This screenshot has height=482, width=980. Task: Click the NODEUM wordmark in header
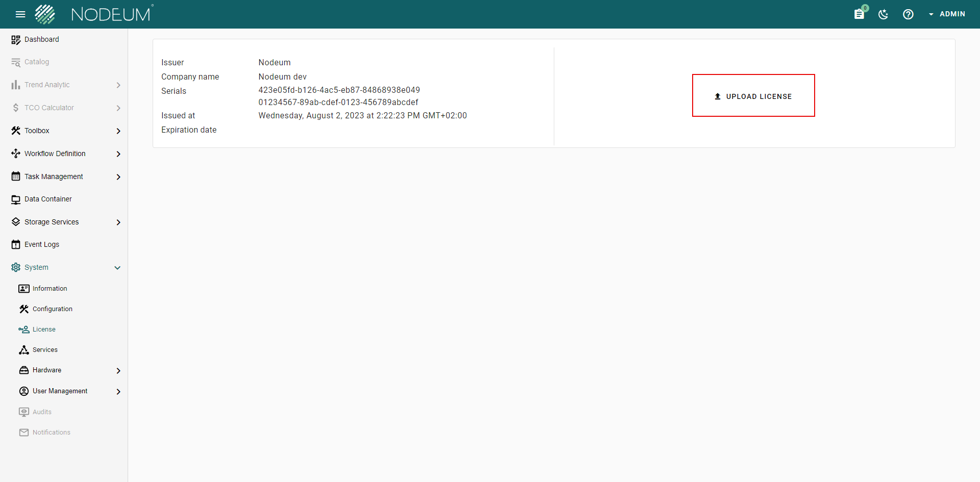(112, 14)
